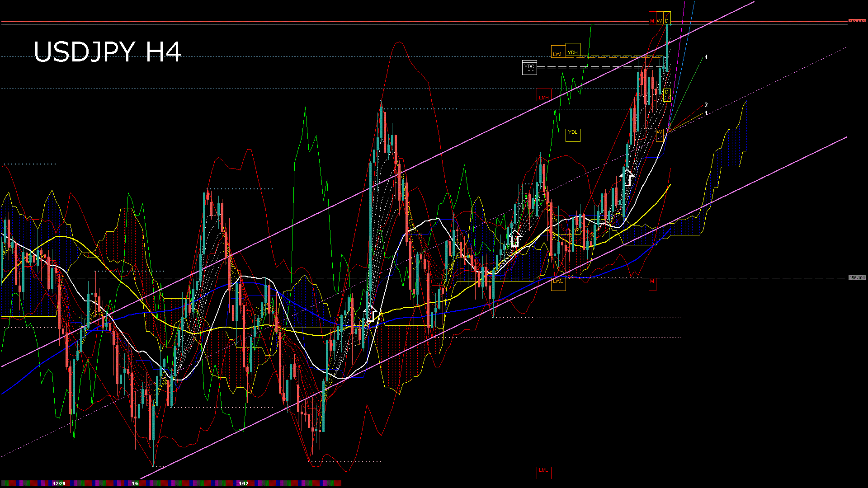Click the yellow YDH label box

(x=573, y=51)
